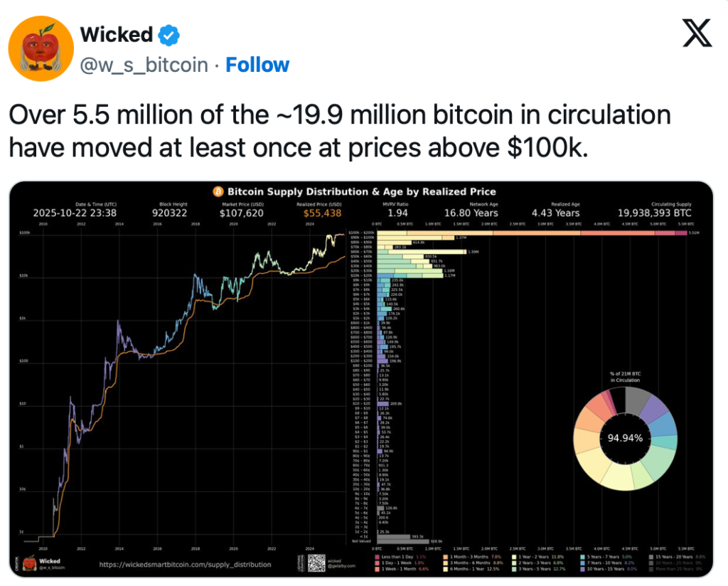Image resolution: width=728 pixels, height=586 pixels.
Task: Click the tweet text about 5.5 million bitcoin
Action: coord(338,131)
